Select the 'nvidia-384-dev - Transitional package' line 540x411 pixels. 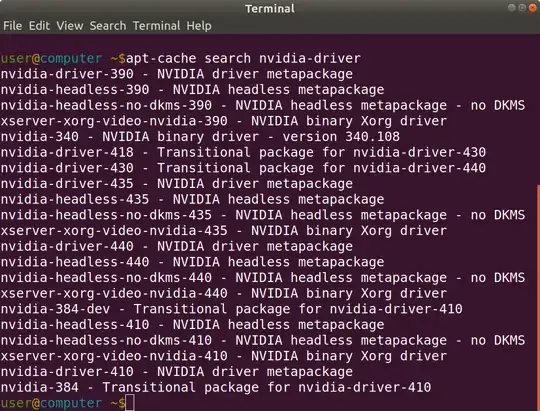pos(231,309)
